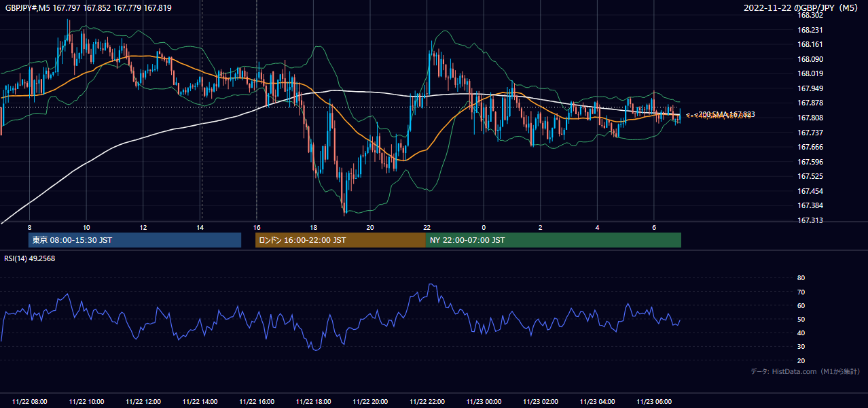868x408 pixels.
Task: Click the RSI 40 level label
Action: tap(801, 333)
